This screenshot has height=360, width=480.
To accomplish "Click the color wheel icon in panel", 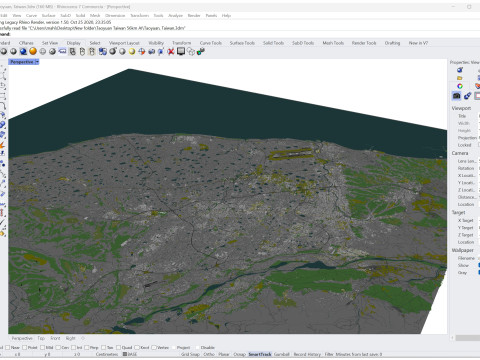I will [460, 86].
